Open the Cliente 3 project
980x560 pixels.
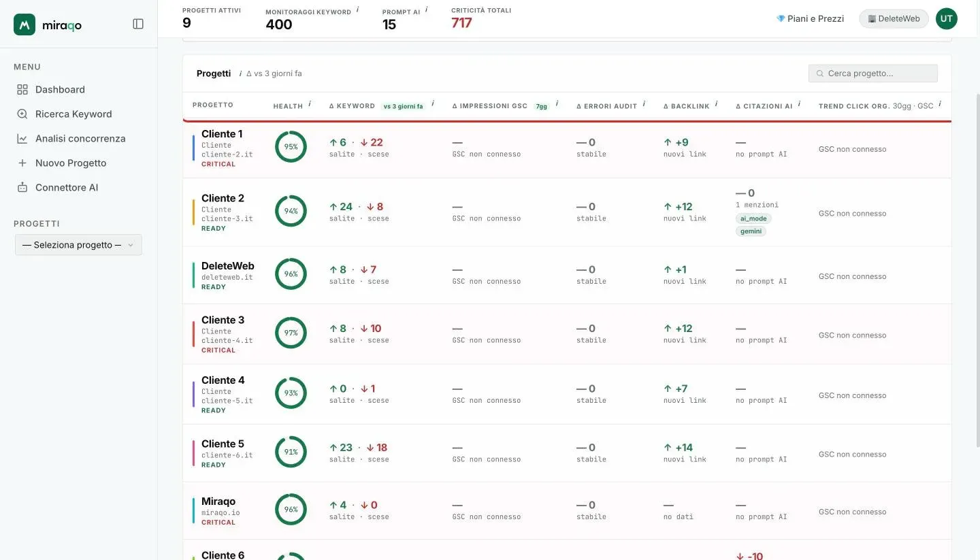(223, 320)
